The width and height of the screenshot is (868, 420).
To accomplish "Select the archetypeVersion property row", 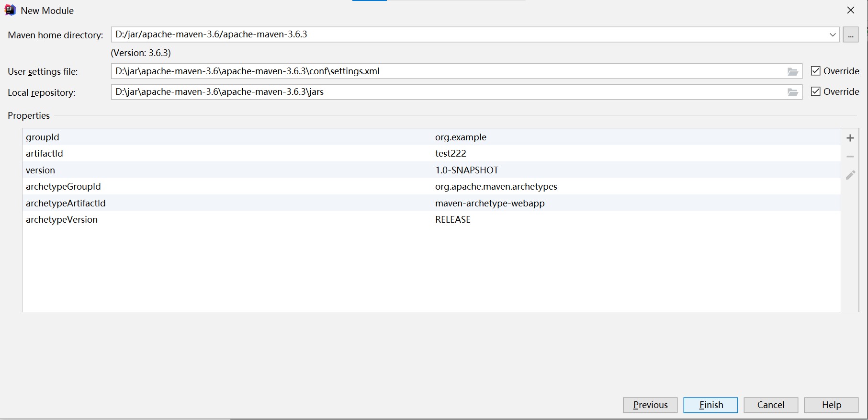I will (x=431, y=219).
